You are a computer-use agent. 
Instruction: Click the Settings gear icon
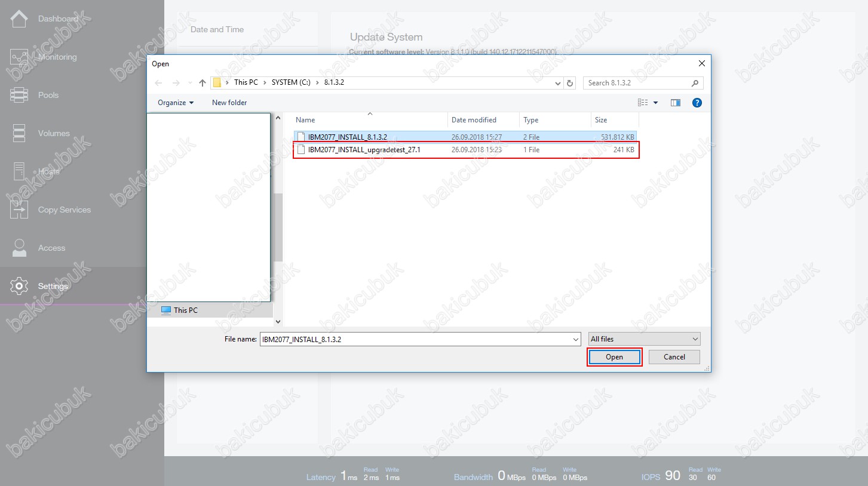point(19,286)
